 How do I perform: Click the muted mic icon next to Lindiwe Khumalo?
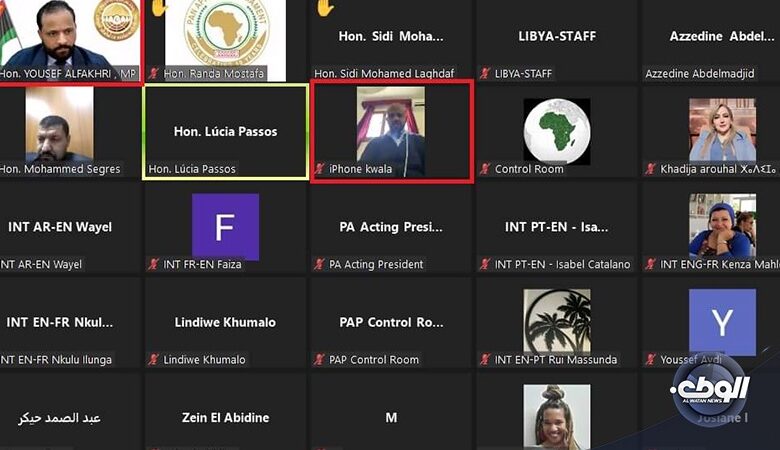click(154, 360)
